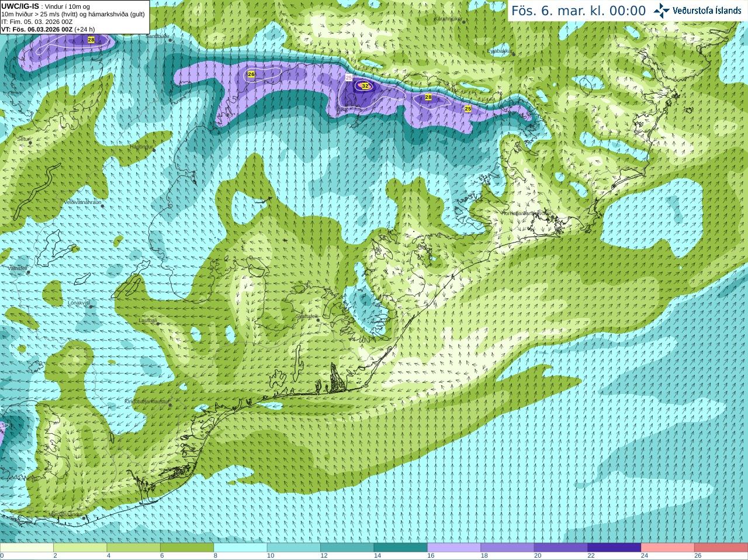
Task: Click the 28 gust label below the legend box
Action: tap(91, 40)
